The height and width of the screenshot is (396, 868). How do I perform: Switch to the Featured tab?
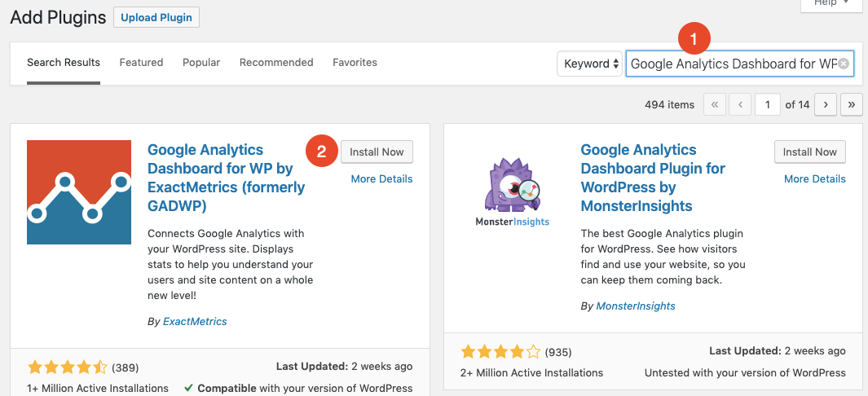click(141, 63)
